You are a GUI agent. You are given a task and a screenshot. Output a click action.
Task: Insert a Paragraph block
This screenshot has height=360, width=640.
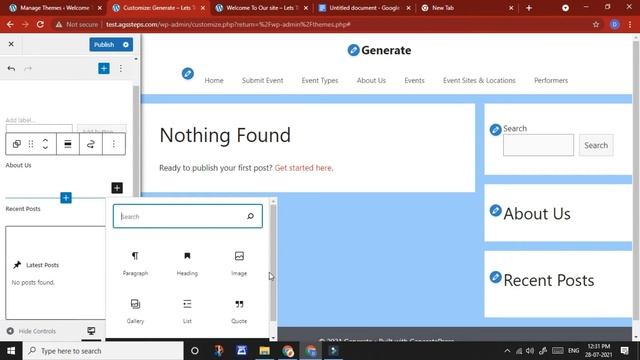[135, 263]
